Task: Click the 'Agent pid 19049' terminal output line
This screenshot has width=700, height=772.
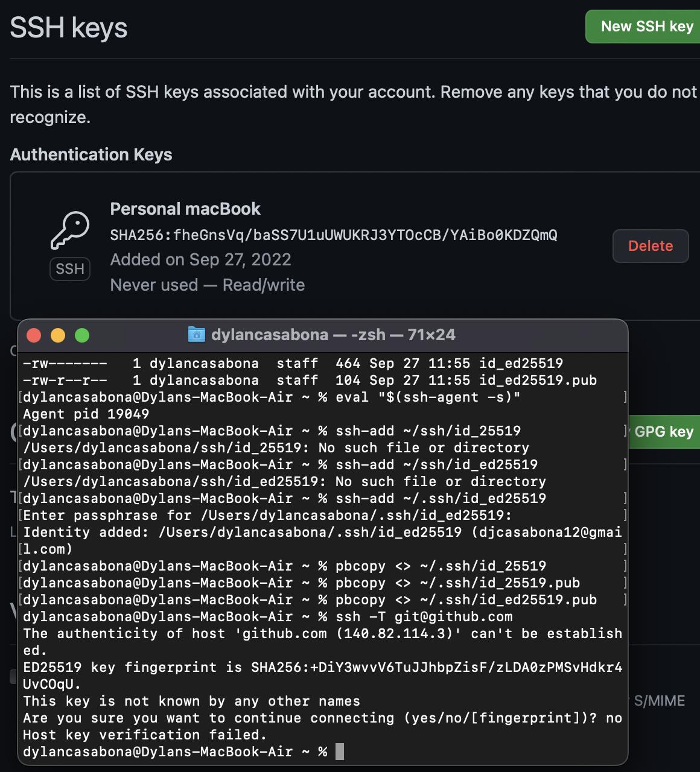Action: pos(86,414)
